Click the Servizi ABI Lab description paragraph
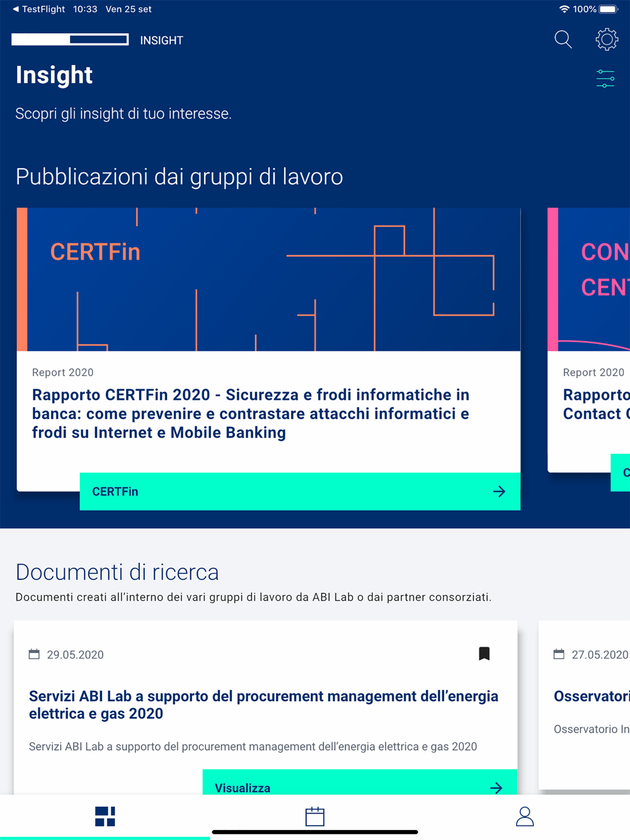The width and height of the screenshot is (630, 840). tap(253, 747)
